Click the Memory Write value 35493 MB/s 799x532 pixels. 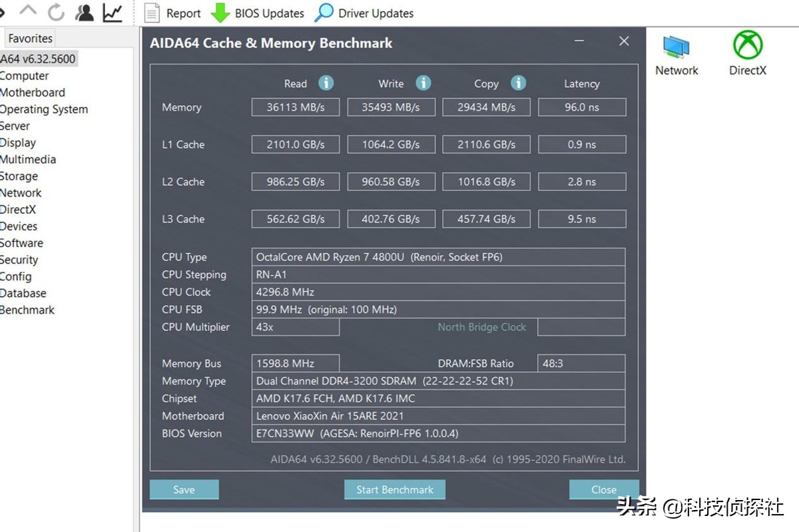pyautogui.click(x=392, y=107)
